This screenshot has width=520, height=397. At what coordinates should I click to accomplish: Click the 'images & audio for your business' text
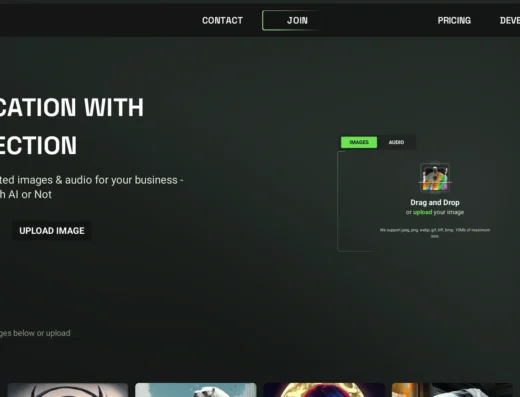(x=97, y=180)
